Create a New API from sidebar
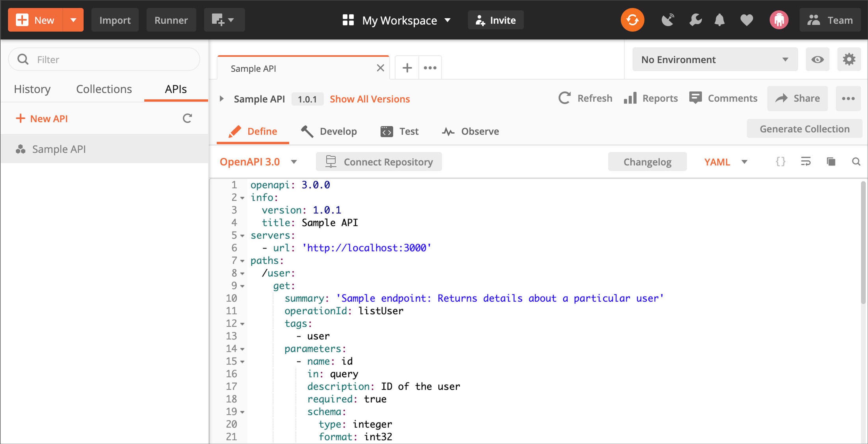Screen dimensions: 868x444 42,119
